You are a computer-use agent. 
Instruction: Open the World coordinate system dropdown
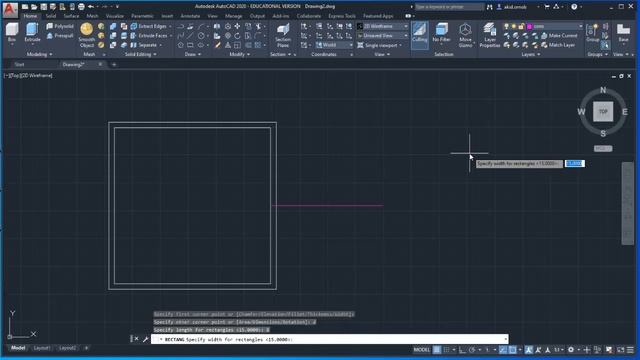coord(334,45)
